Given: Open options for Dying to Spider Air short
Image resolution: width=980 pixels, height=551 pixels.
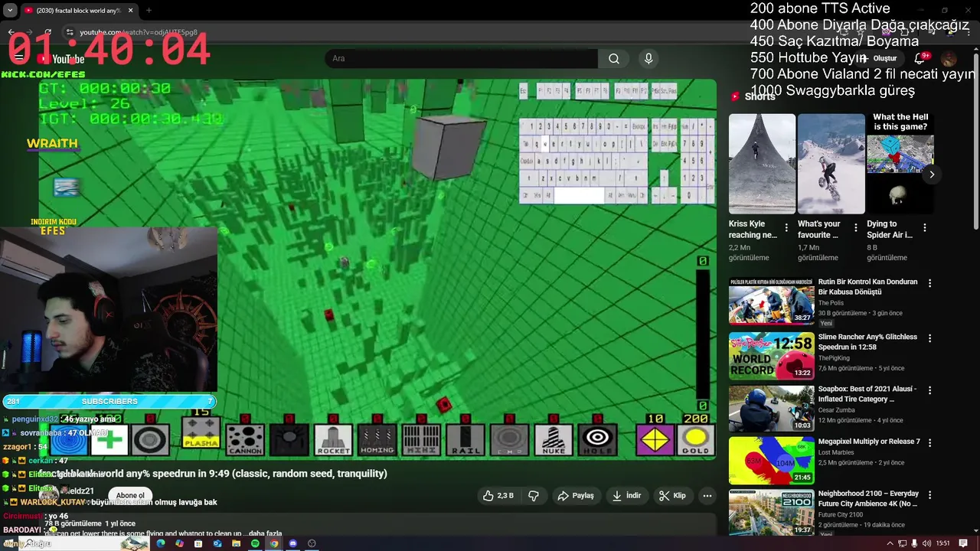Looking at the screenshot, I should pyautogui.click(x=925, y=228).
